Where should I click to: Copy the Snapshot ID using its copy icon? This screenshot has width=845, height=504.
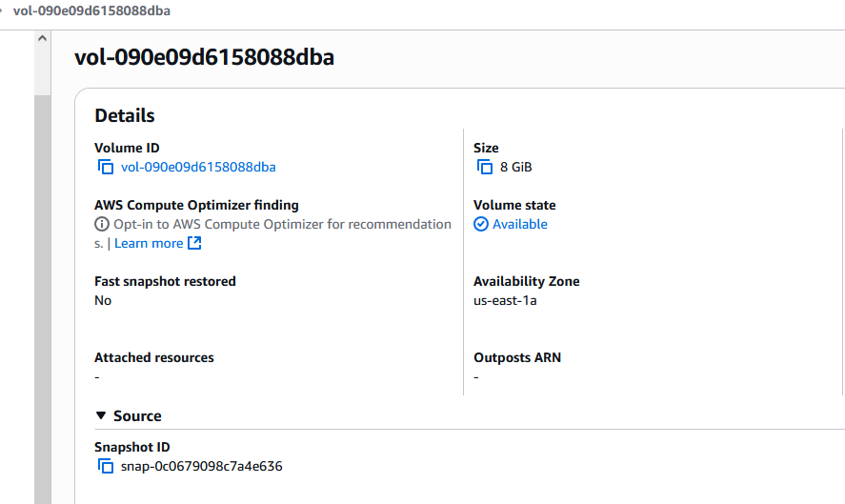point(106,466)
